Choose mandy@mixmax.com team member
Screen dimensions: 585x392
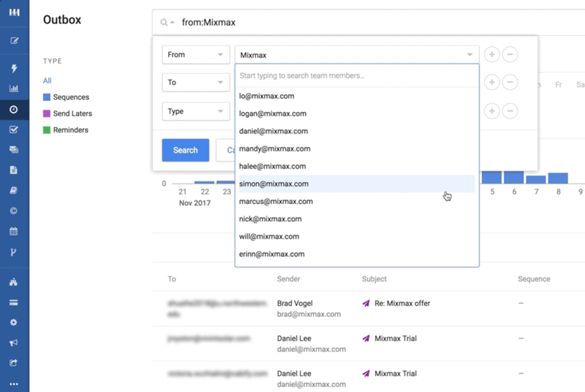(357, 148)
